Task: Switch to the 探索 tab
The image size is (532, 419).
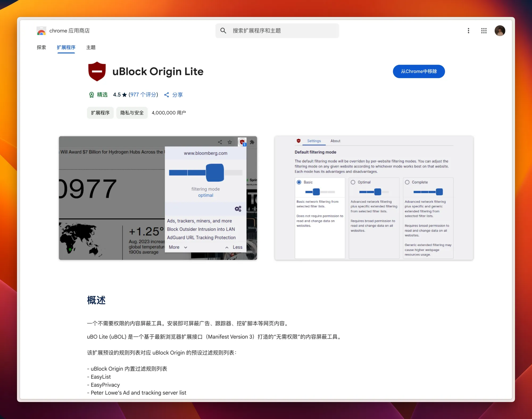Action: click(x=41, y=48)
